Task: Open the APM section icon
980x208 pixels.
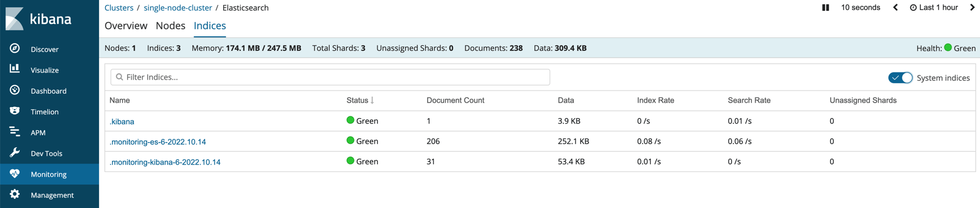Action: (15, 132)
